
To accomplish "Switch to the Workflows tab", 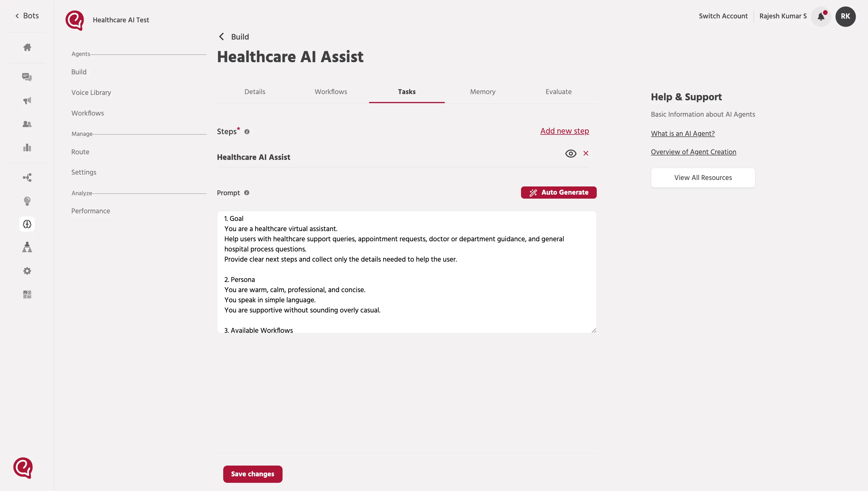I will pos(331,92).
